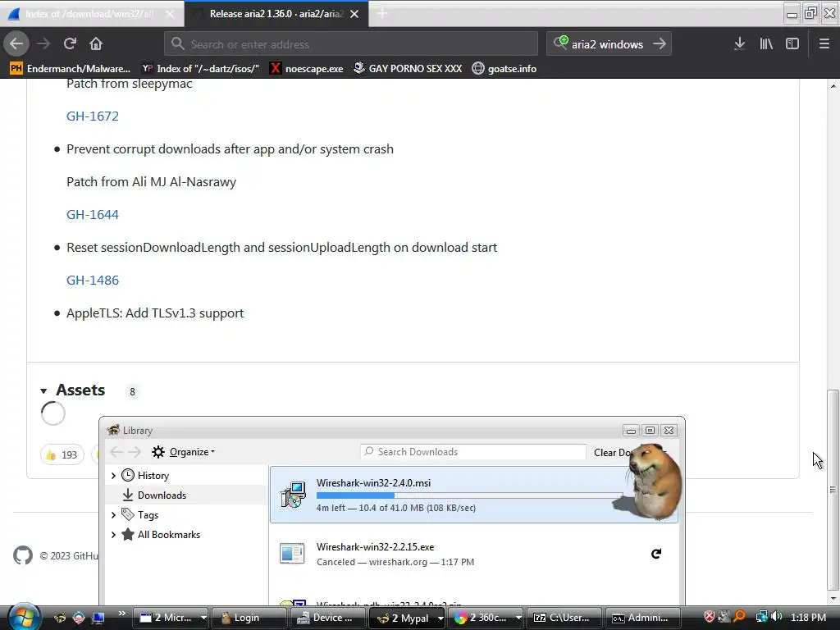
Task: Reload the current page
Action: tap(70, 43)
